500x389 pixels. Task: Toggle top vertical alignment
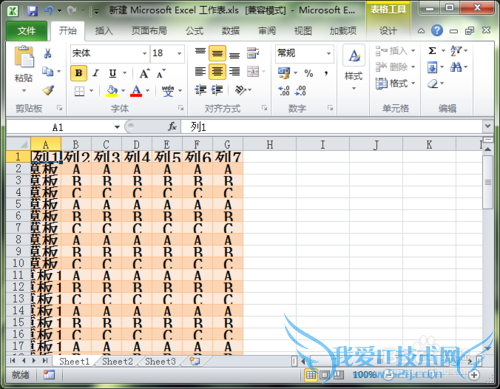(200, 53)
